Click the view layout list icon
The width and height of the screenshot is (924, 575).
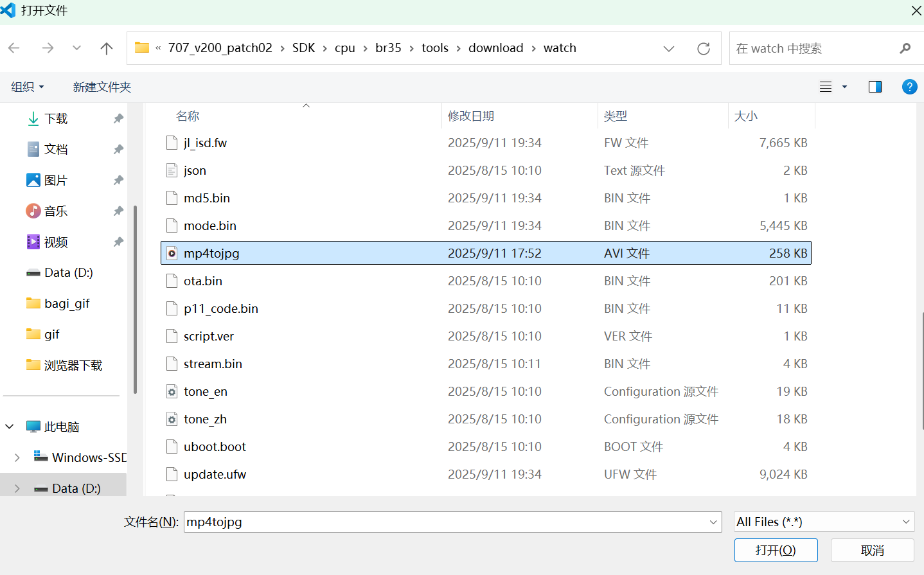point(826,87)
